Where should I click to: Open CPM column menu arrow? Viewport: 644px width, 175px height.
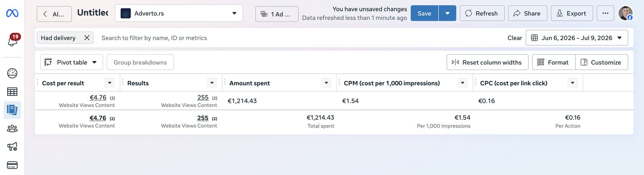(462, 83)
